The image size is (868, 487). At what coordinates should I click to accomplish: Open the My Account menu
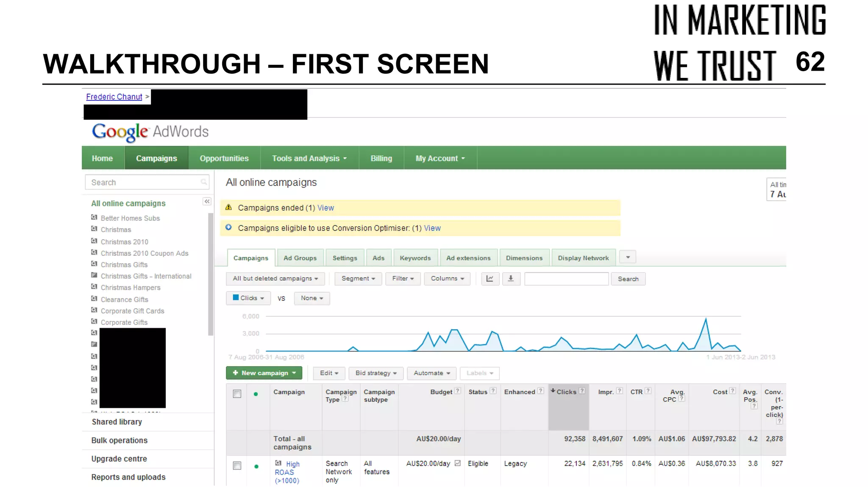click(440, 158)
